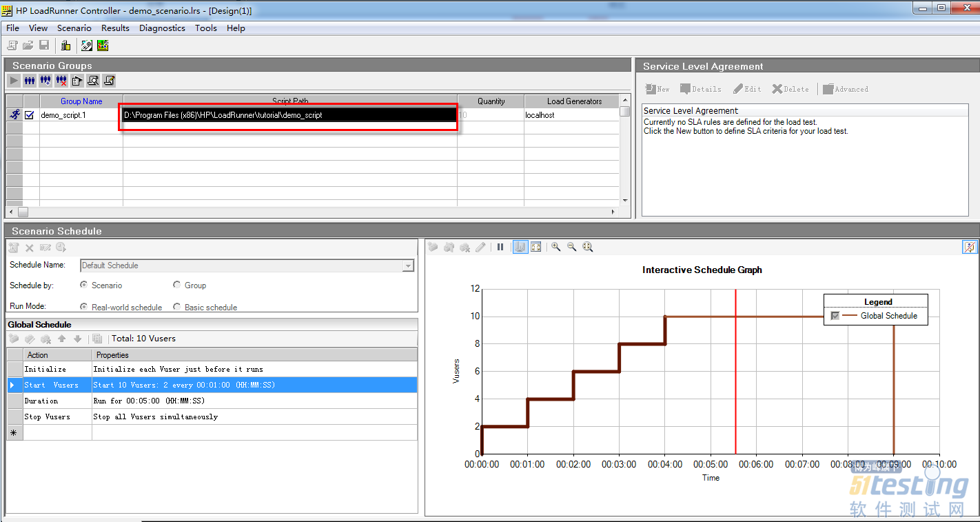Open the Tools menu
Screen dimensions: 980x522
[x=205, y=28]
